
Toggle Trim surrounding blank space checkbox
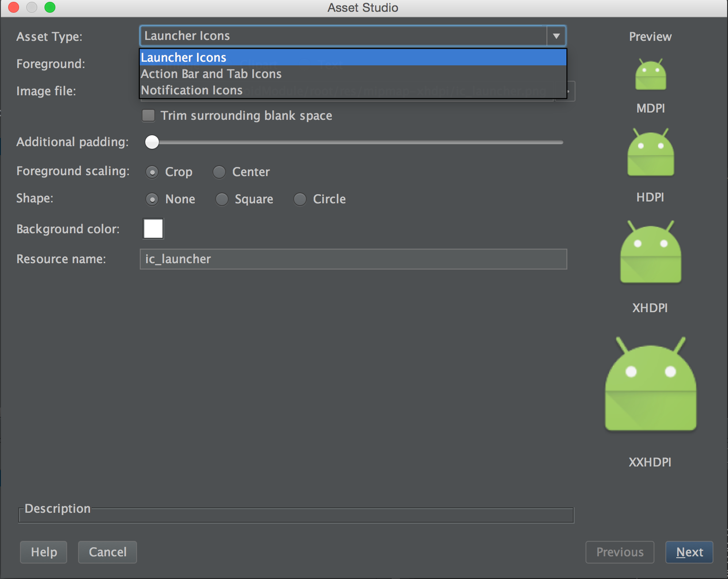[x=148, y=116]
